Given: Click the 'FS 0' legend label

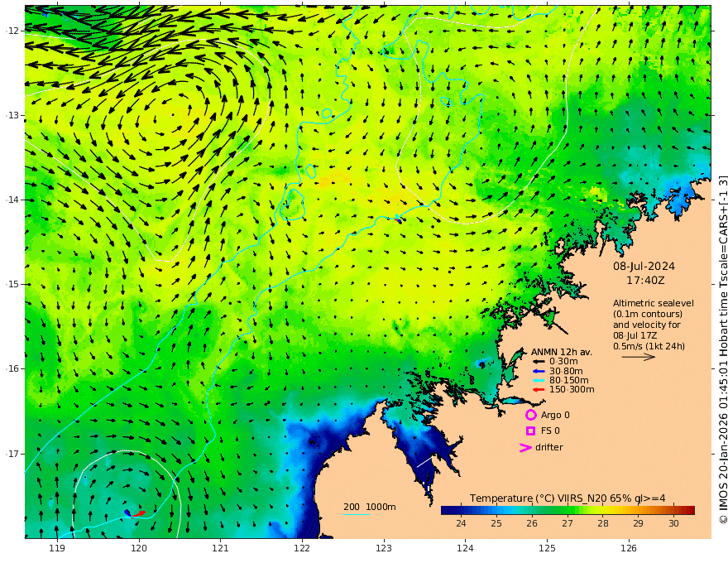Looking at the screenshot, I should tap(550, 431).
